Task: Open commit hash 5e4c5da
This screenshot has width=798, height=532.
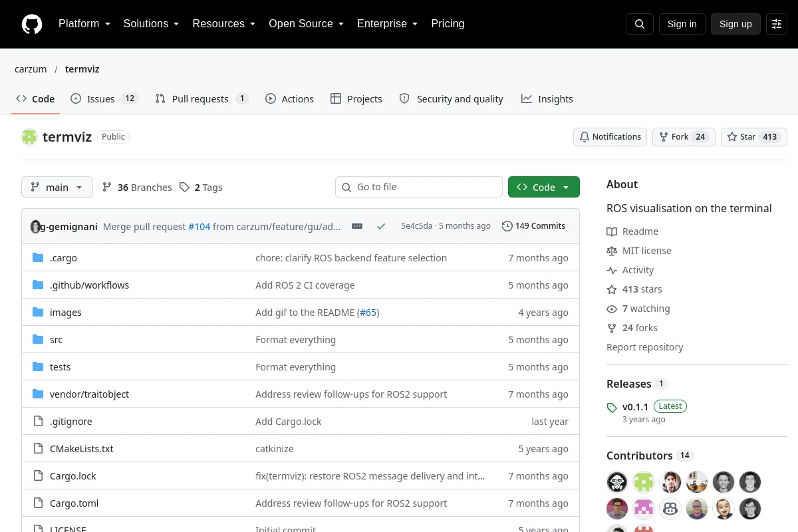Action: [x=416, y=226]
